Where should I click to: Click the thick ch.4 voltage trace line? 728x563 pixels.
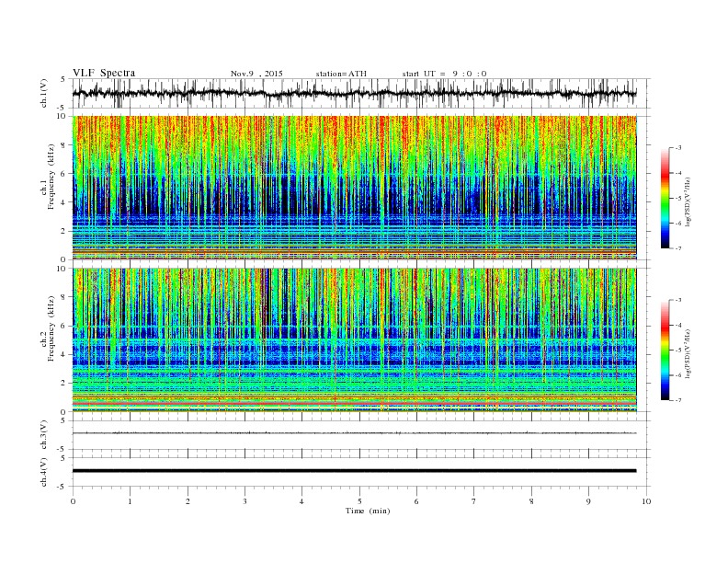click(354, 471)
